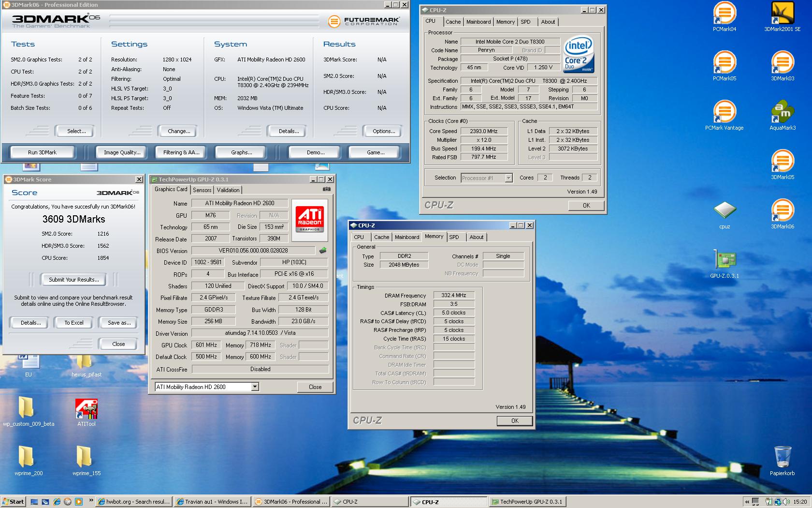Open Image Quality... in 3DMark06
The width and height of the screenshot is (812, 508).
[122, 152]
